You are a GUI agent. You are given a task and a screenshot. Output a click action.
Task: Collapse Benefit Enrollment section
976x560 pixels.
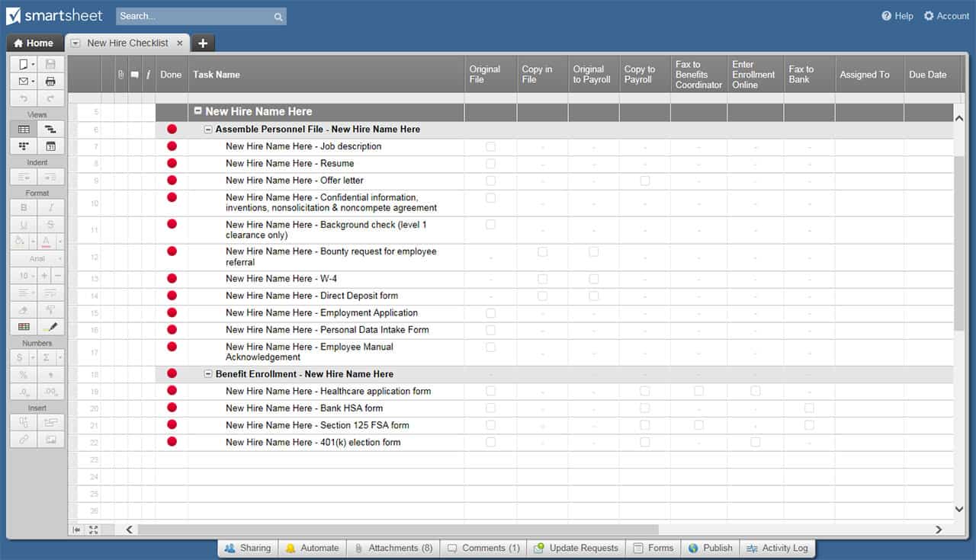point(208,374)
